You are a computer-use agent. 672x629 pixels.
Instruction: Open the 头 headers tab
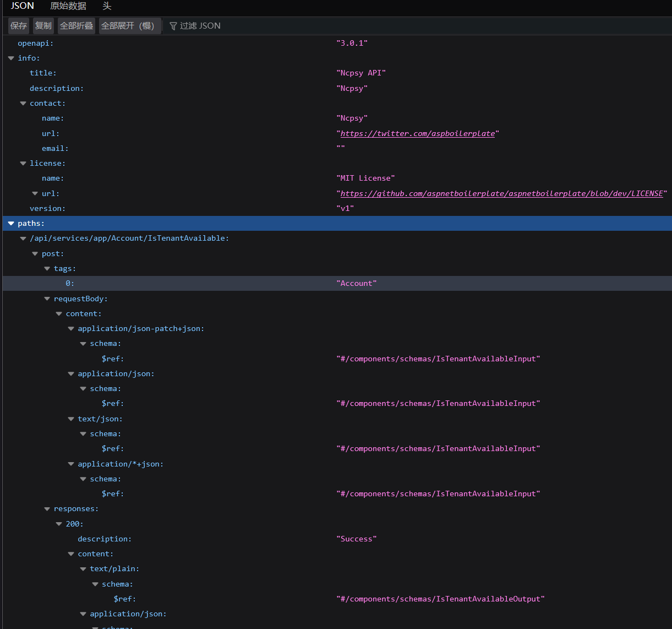click(107, 6)
